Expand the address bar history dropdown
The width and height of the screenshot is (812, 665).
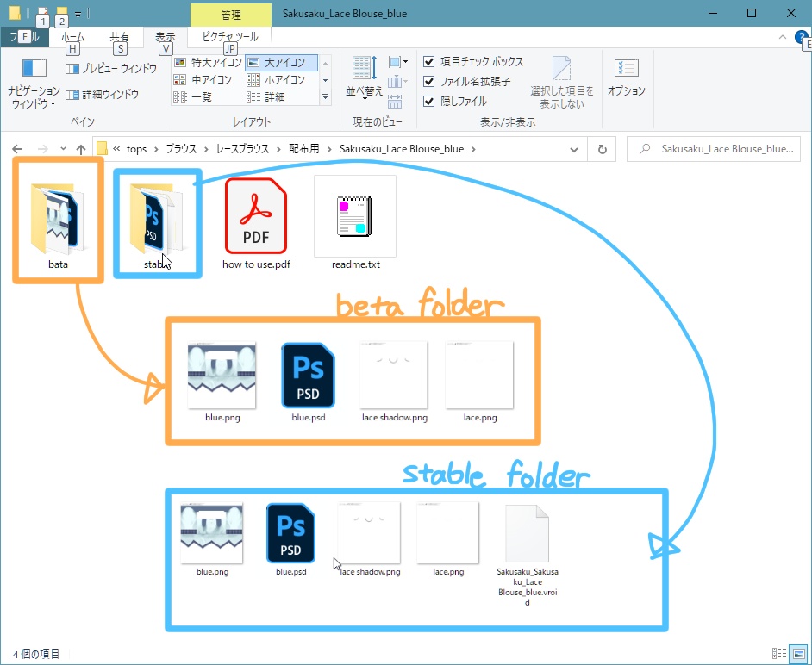pos(574,149)
